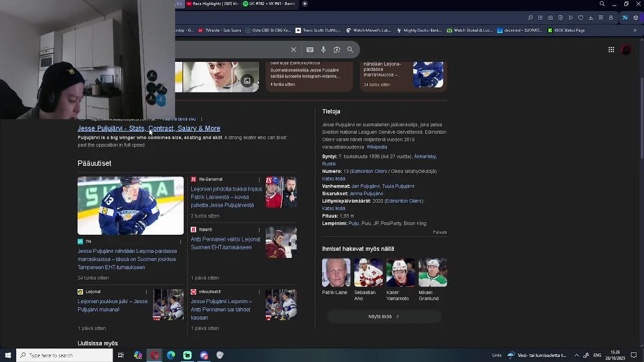Open the profile person icon in toolbar

pyautogui.click(x=611, y=18)
